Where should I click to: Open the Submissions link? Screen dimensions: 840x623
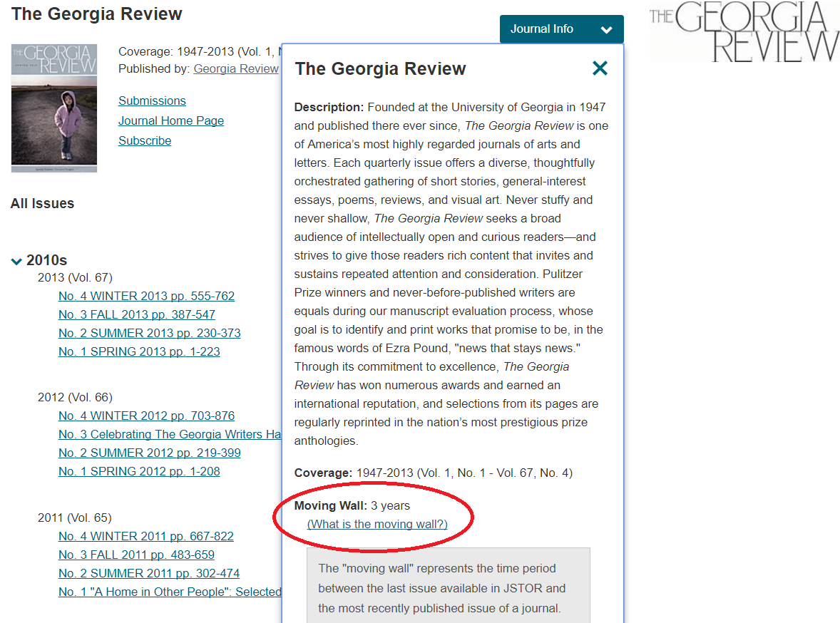click(152, 101)
